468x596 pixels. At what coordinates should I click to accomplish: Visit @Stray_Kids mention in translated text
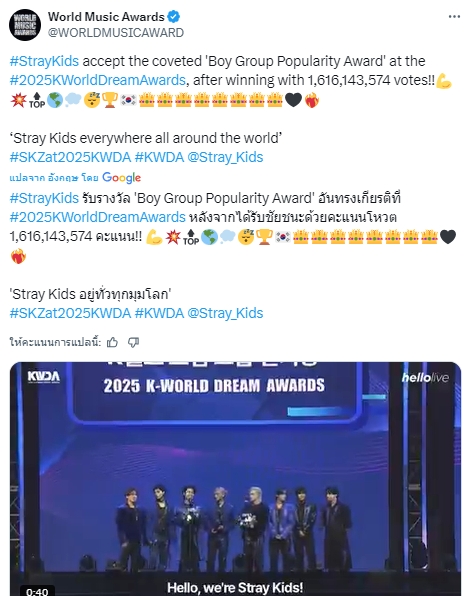click(225, 313)
